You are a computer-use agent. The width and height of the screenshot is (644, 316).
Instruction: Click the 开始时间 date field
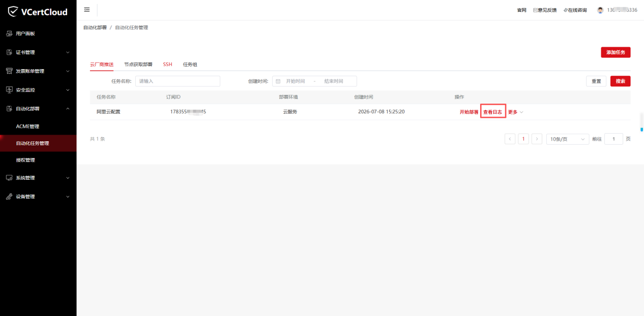point(296,81)
